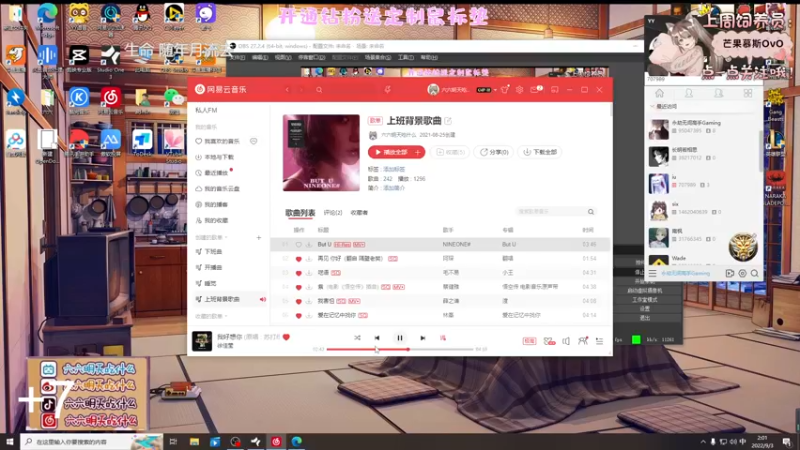The width and height of the screenshot is (800, 450).
Task: Open the play queue list icon
Action: 599,341
